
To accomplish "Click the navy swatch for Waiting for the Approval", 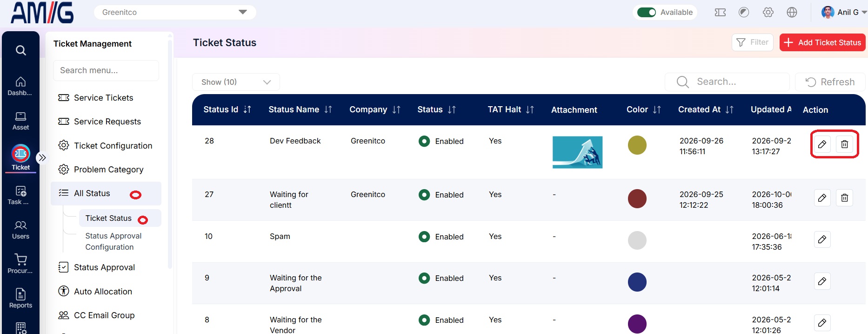I will click(x=637, y=282).
